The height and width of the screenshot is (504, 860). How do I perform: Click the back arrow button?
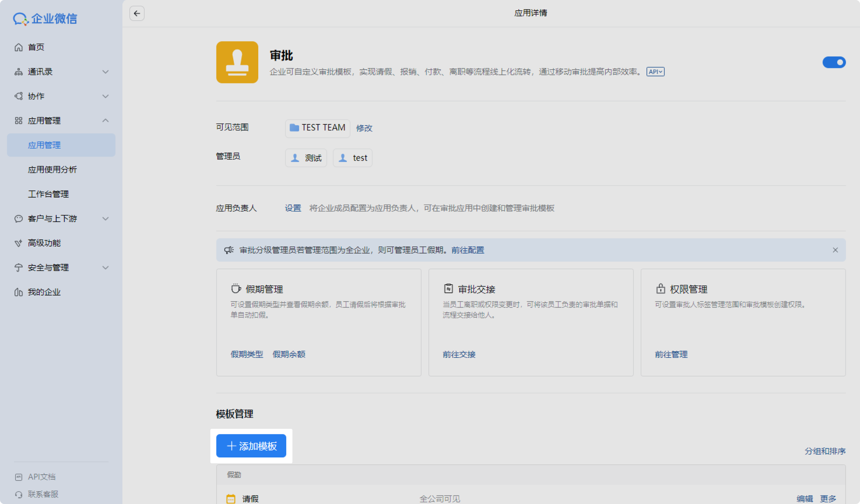tap(137, 13)
